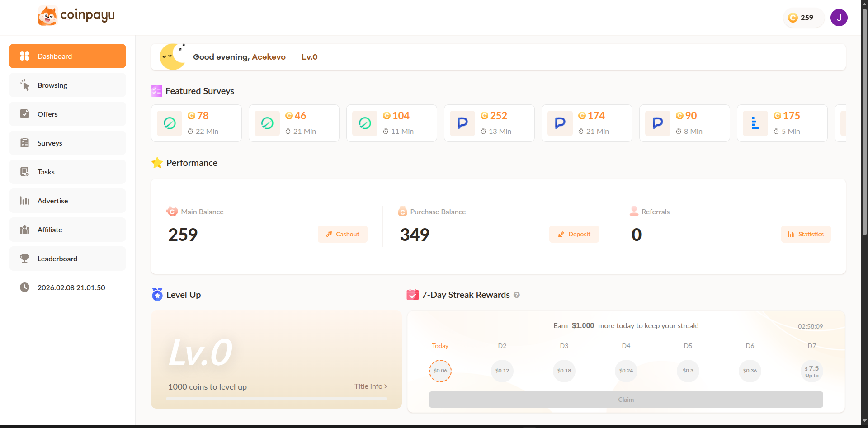Open Affiliate using its people icon
The height and width of the screenshot is (428, 868).
25,230
